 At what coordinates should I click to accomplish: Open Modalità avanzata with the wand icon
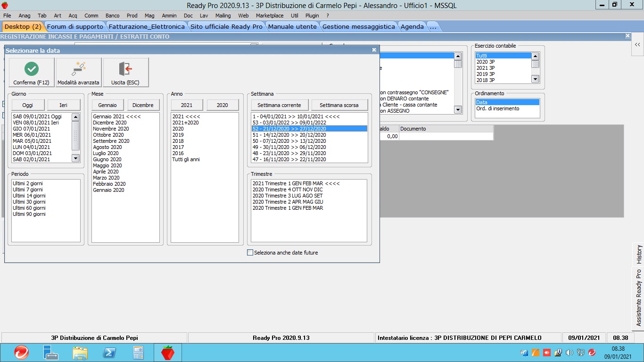click(78, 73)
